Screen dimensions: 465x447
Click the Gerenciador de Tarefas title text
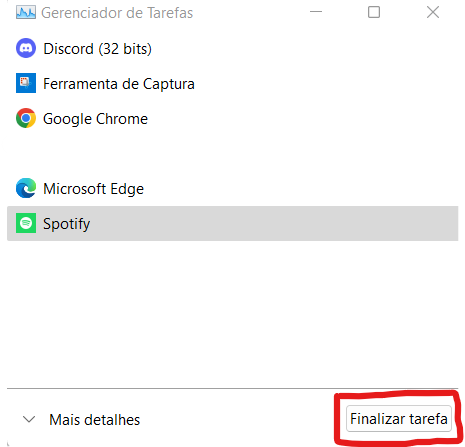click(117, 13)
